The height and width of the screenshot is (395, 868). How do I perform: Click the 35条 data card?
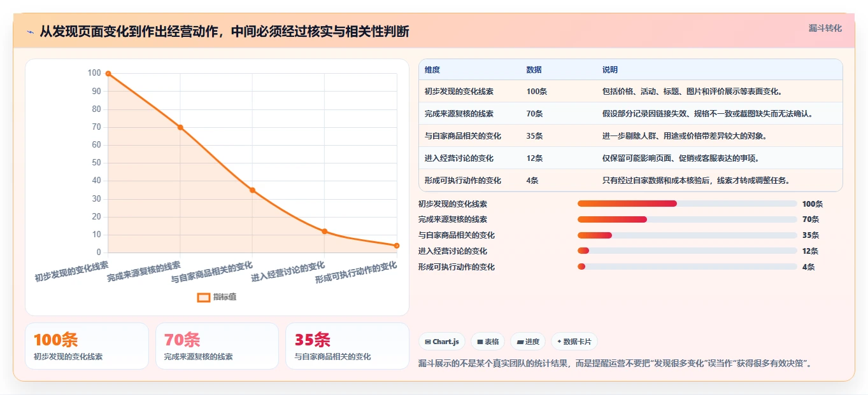(x=347, y=346)
